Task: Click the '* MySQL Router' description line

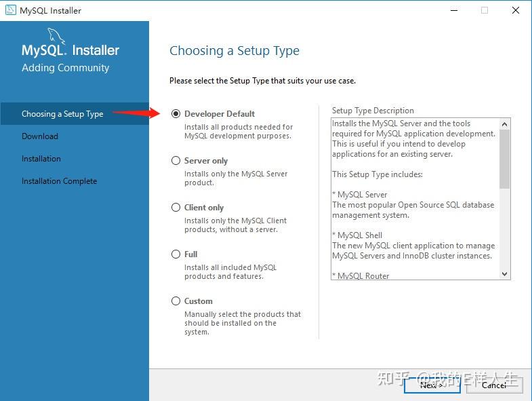Action: (x=361, y=275)
